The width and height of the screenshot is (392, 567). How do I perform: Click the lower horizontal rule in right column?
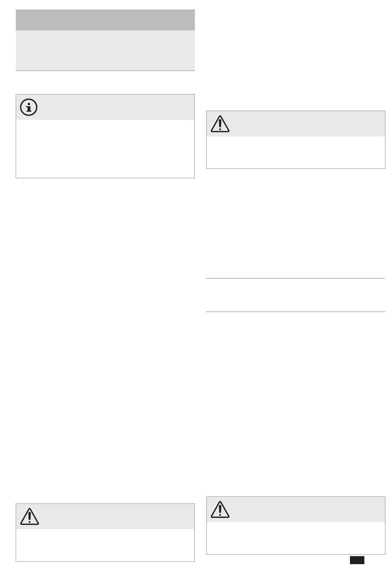click(x=295, y=312)
